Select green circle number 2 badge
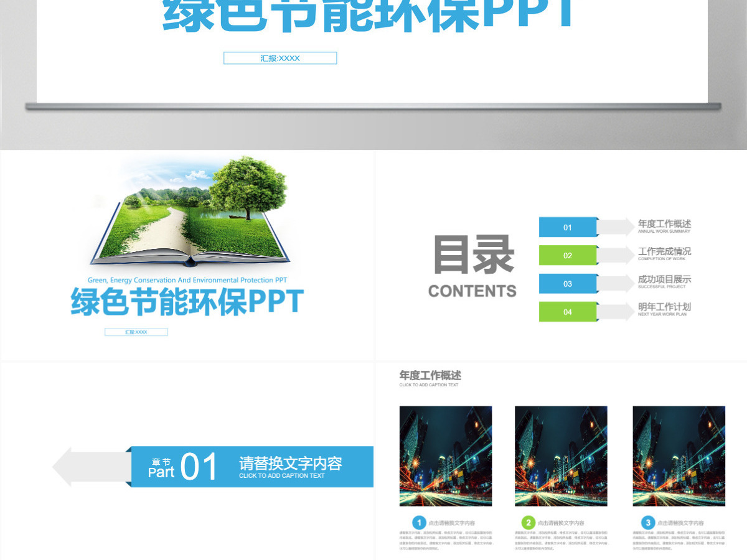 529,523
